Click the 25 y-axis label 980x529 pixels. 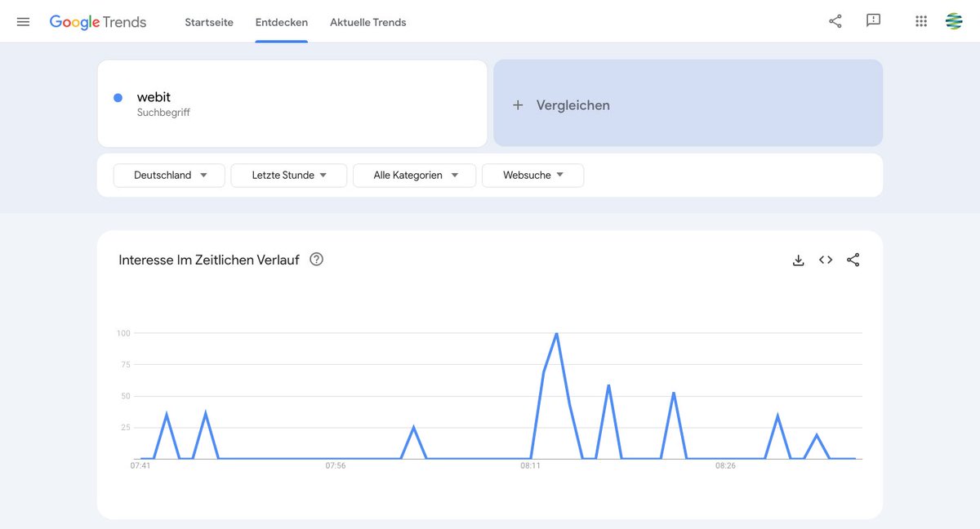(126, 428)
